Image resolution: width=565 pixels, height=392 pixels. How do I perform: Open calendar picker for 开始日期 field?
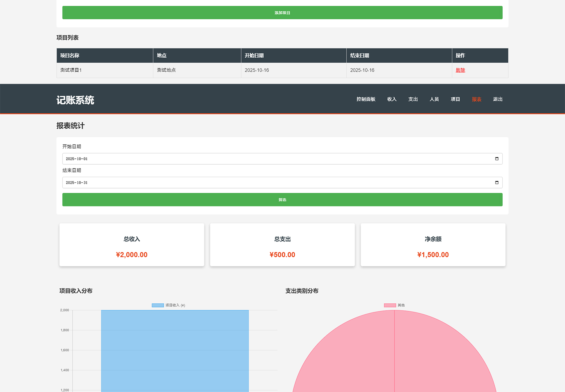click(497, 159)
